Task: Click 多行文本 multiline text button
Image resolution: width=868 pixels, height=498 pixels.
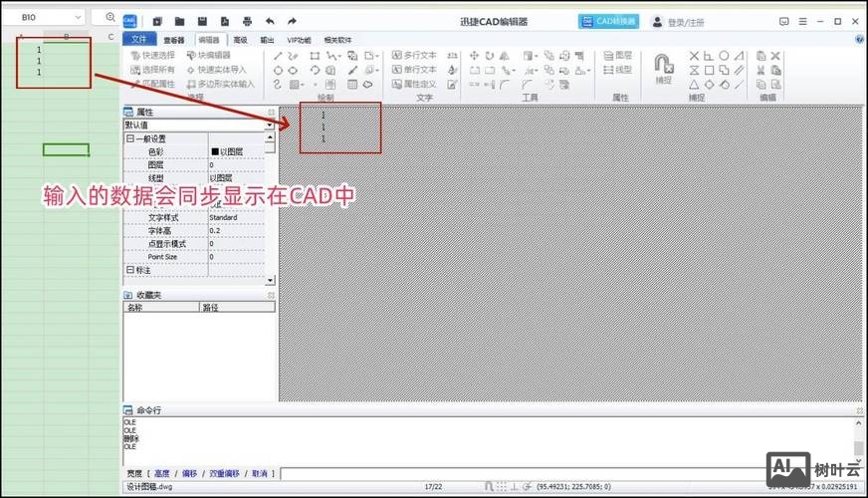Action: click(x=414, y=56)
